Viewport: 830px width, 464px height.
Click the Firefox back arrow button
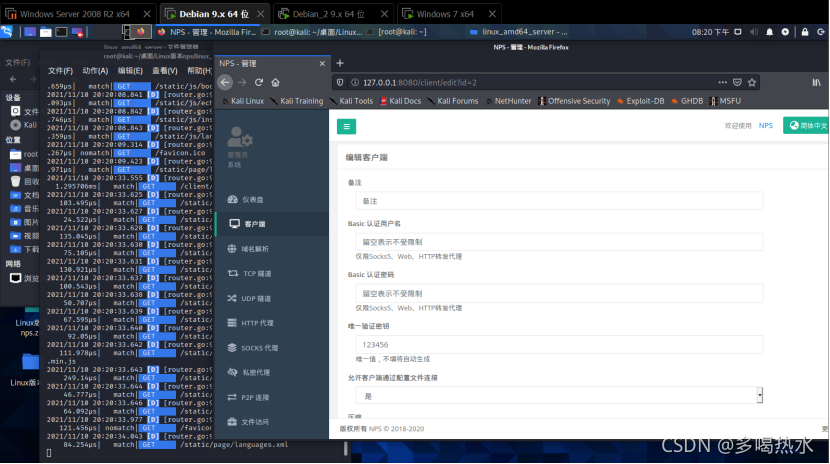point(225,83)
